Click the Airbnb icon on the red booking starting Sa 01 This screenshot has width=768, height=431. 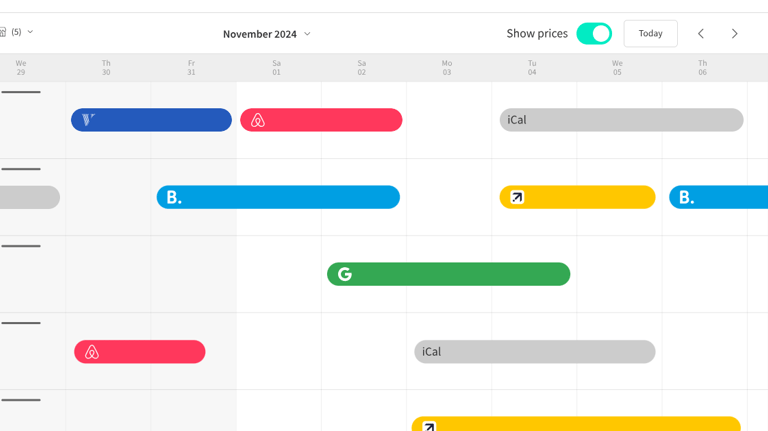[x=258, y=120]
